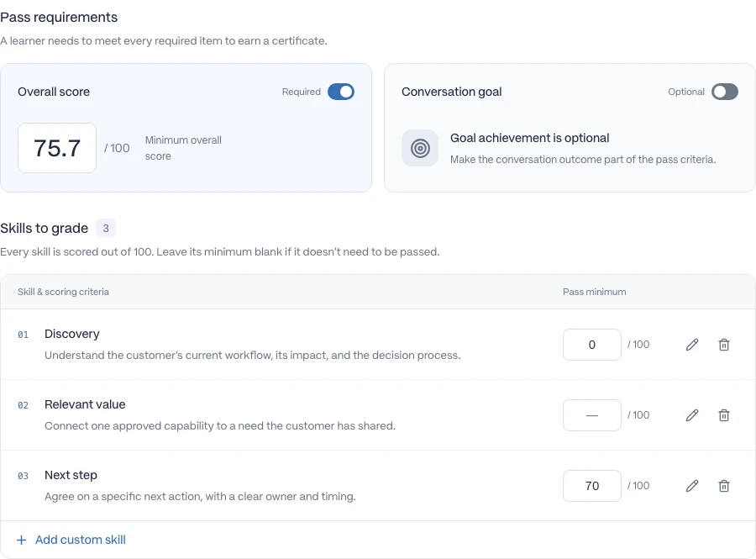
Task: Click the blank Relevant value pass minimum field
Action: tap(591, 414)
